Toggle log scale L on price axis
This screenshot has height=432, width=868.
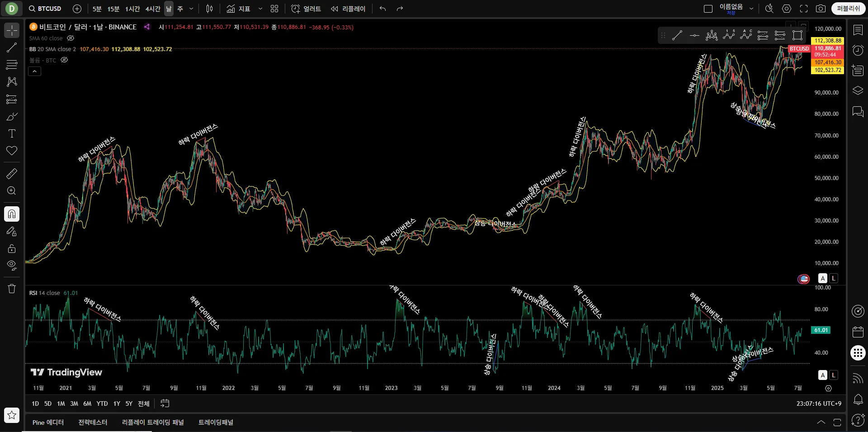click(x=834, y=278)
